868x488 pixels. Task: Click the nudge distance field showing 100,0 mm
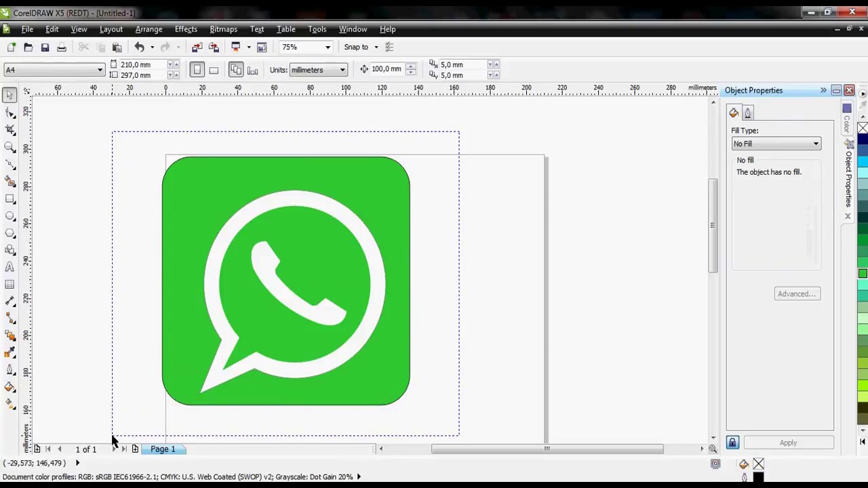(386, 69)
